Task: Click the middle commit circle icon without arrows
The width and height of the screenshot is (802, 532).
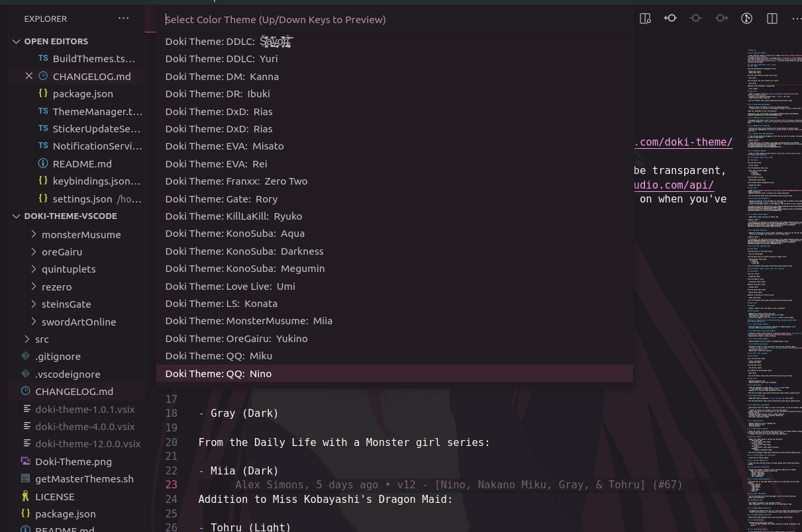Action: pos(695,19)
